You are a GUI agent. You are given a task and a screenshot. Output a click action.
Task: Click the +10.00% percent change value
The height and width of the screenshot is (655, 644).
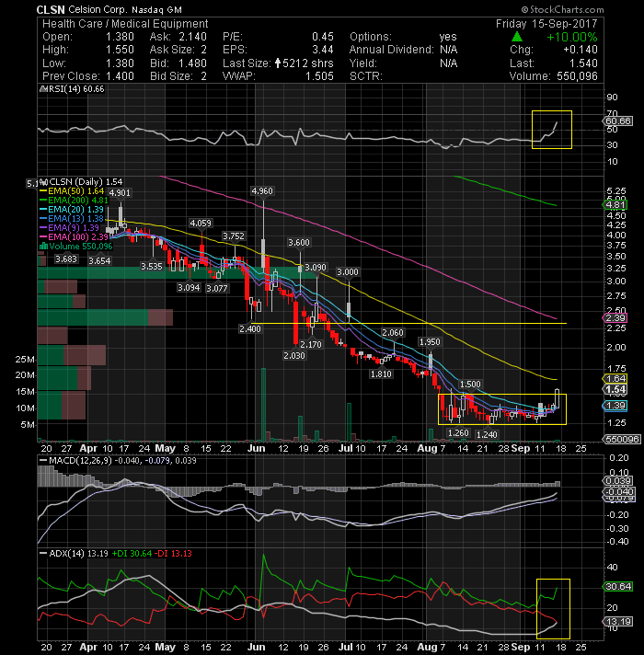(x=571, y=37)
